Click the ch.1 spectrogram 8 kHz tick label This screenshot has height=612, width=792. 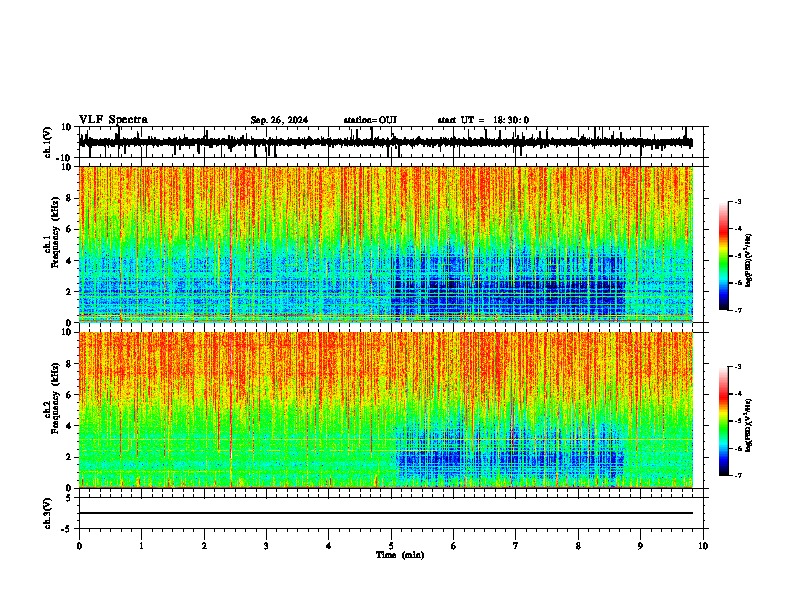69,198
